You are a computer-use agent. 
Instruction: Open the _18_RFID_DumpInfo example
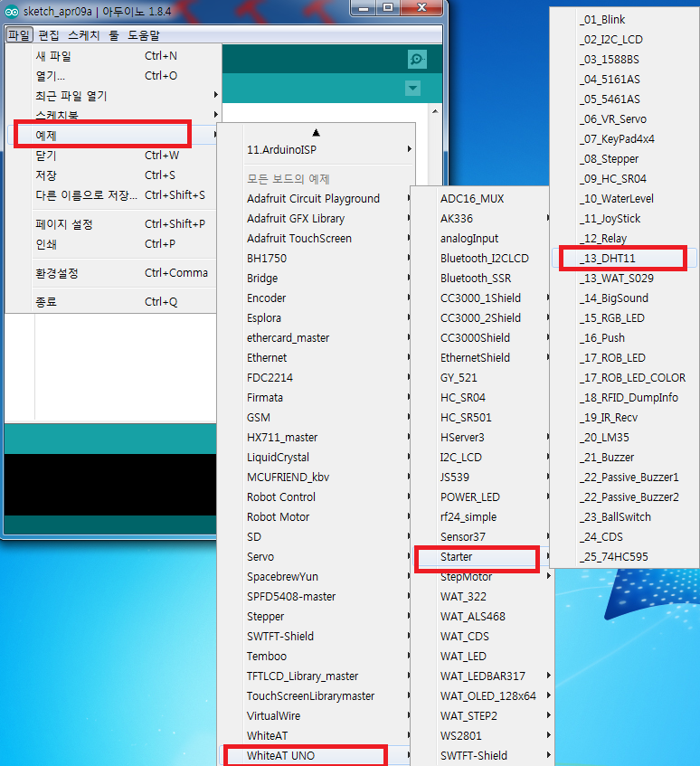[625, 398]
